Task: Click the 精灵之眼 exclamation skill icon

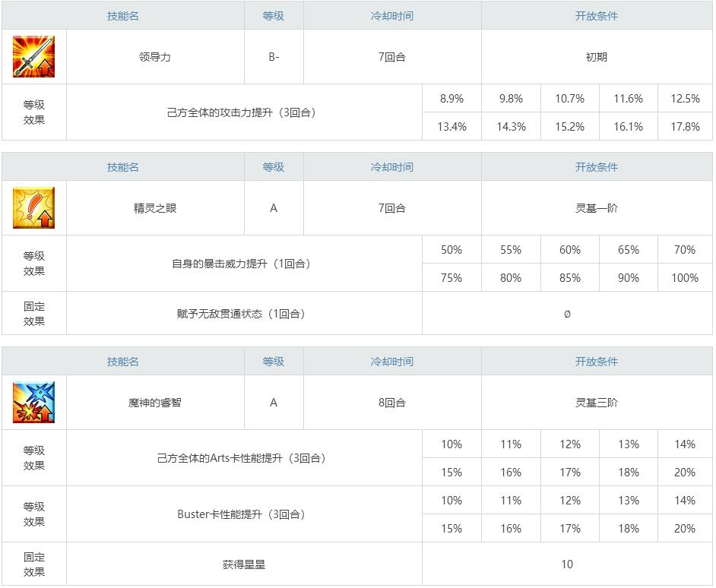Action: coord(33,208)
